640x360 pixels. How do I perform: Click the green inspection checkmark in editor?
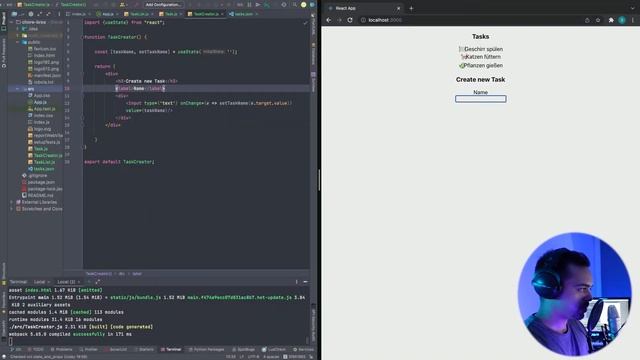(x=305, y=22)
